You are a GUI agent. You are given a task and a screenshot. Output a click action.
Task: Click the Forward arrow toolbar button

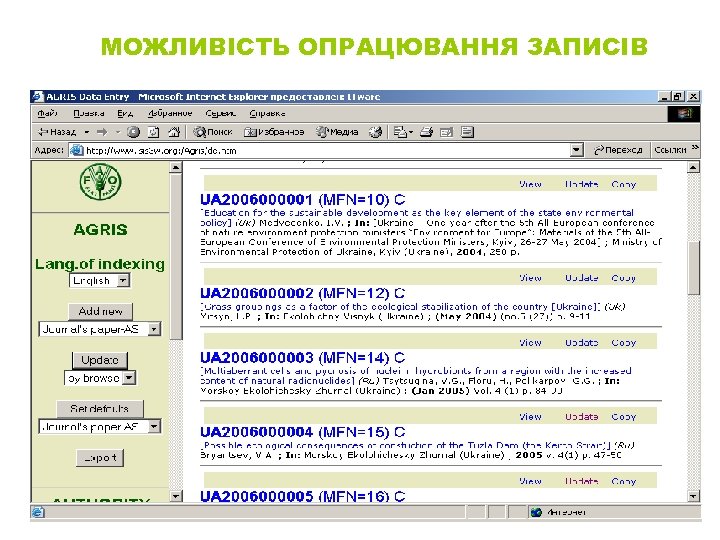pyautogui.click(x=102, y=132)
